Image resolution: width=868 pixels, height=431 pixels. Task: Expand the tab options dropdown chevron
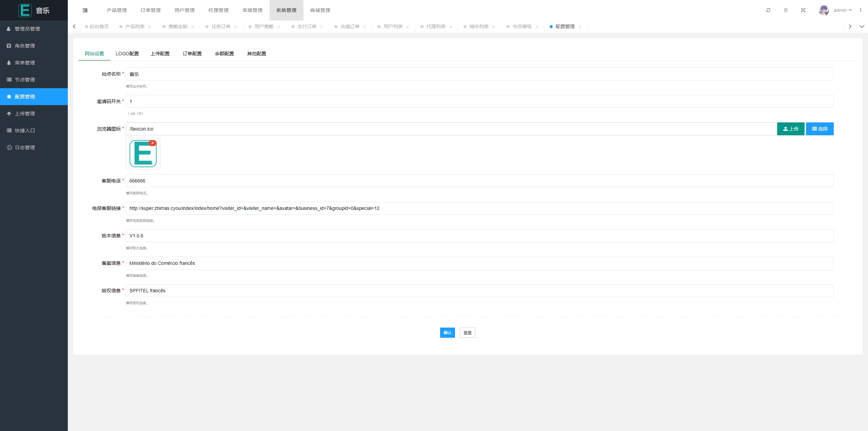click(x=862, y=26)
